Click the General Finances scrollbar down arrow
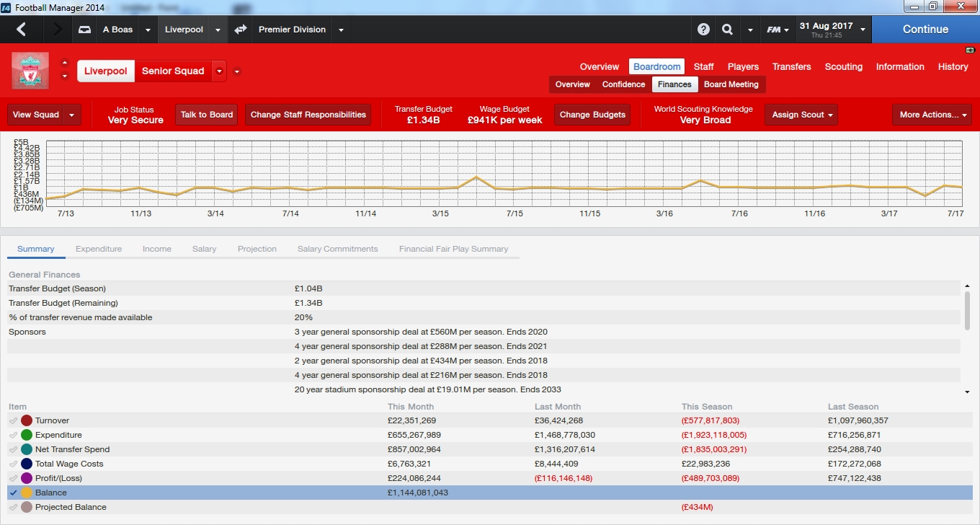 click(x=967, y=392)
